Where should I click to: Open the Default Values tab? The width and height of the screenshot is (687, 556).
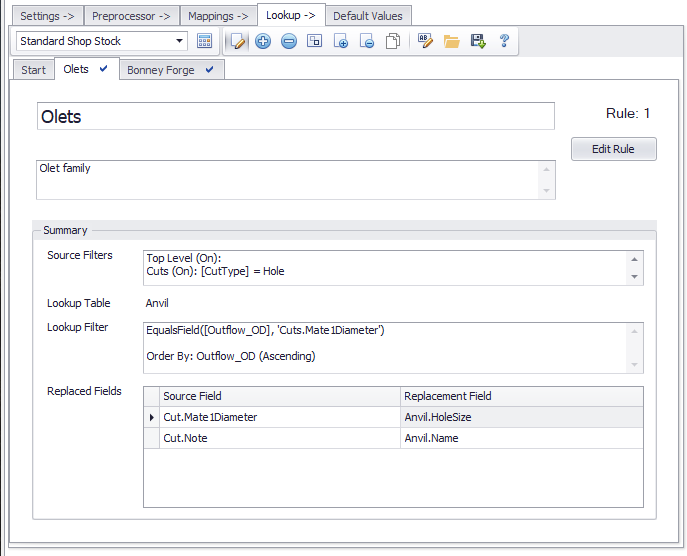coord(368,16)
